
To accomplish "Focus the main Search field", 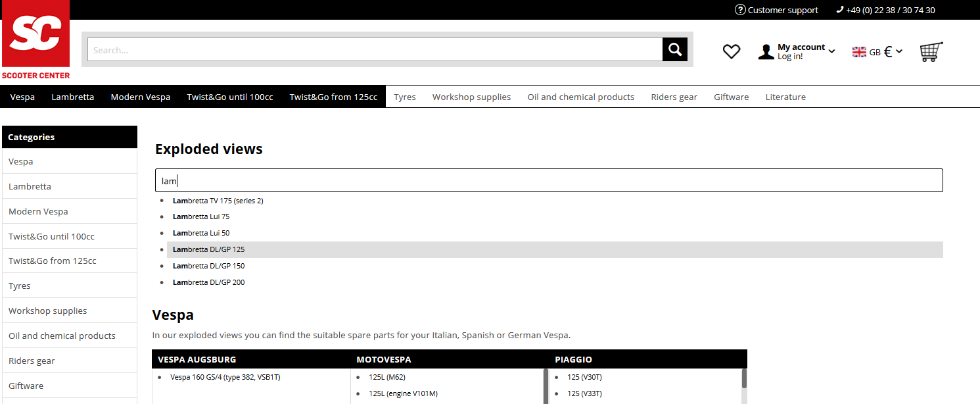I will (x=375, y=49).
